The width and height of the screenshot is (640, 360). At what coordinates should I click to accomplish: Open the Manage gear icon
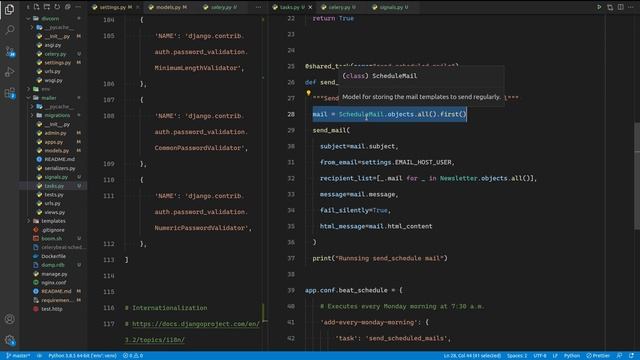[9, 340]
